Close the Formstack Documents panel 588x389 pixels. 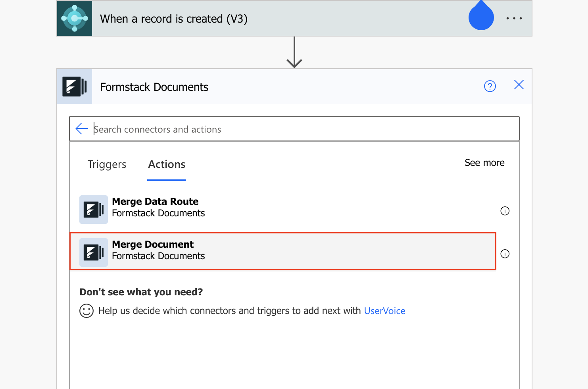click(x=519, y=85)
